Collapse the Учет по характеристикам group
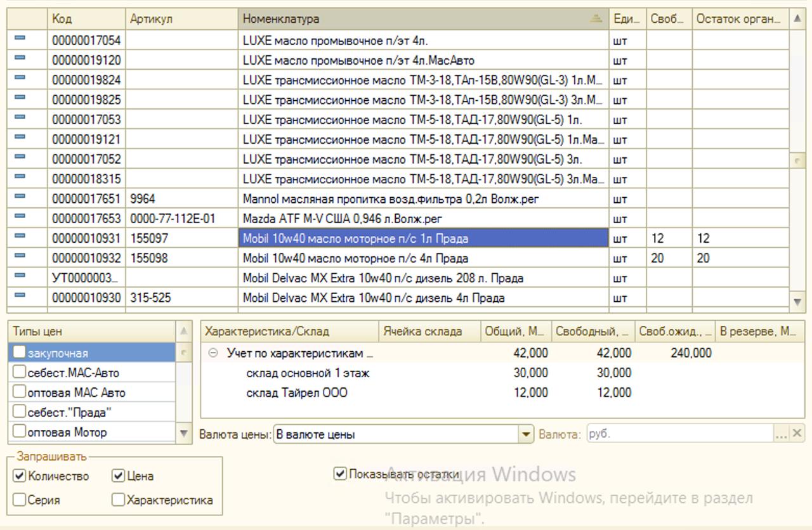 [x=213, y=354]
